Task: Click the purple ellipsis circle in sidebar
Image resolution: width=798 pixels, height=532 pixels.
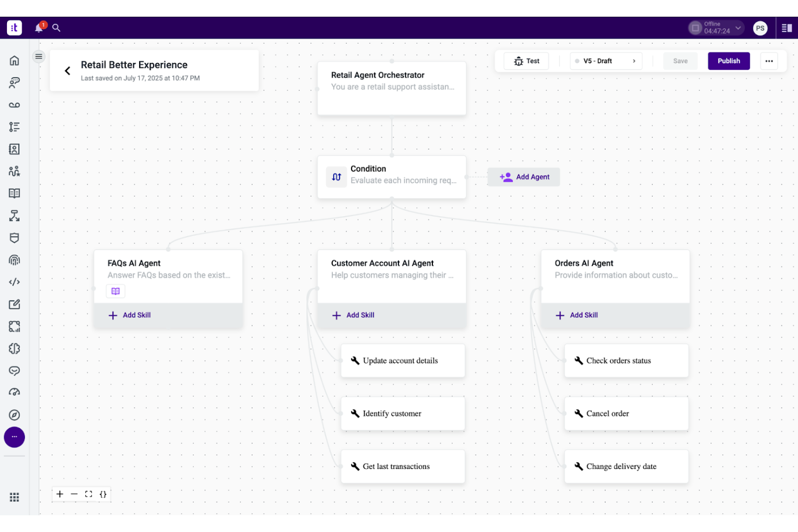Action: pos(15,437)
